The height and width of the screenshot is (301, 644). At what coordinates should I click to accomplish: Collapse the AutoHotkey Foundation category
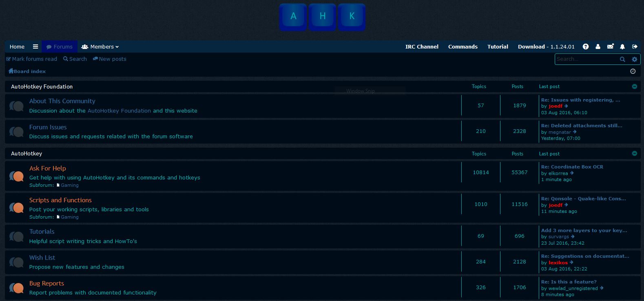tap(634, 86)
